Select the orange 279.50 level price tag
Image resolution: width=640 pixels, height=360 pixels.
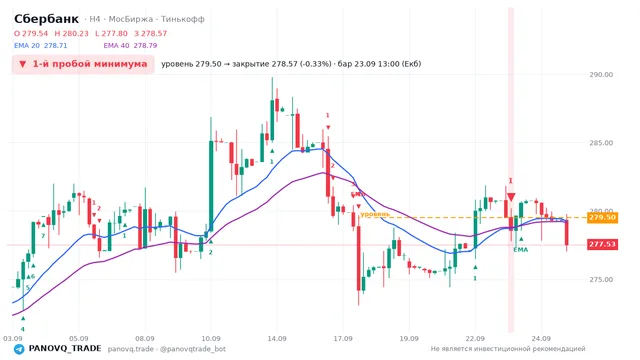tap(602, 217)
